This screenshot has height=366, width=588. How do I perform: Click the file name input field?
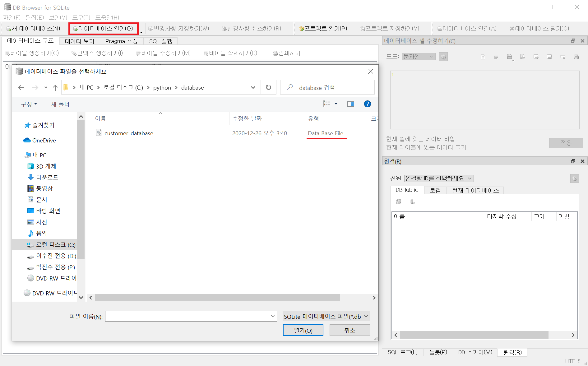(x=188, y=316)
